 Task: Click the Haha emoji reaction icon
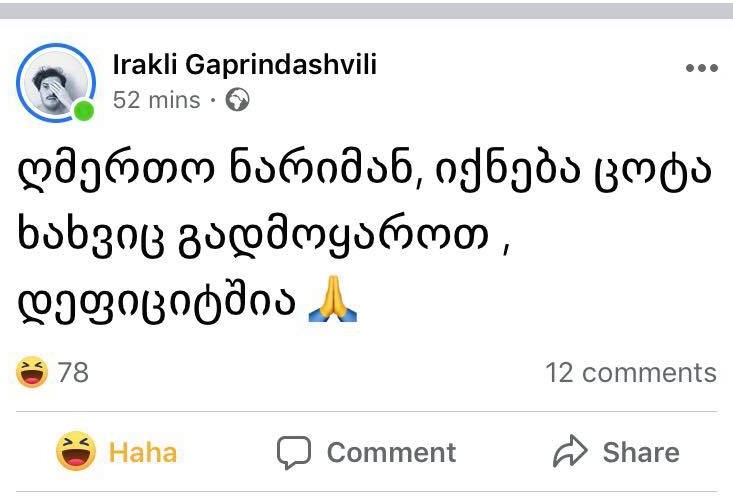coord(77,452)
